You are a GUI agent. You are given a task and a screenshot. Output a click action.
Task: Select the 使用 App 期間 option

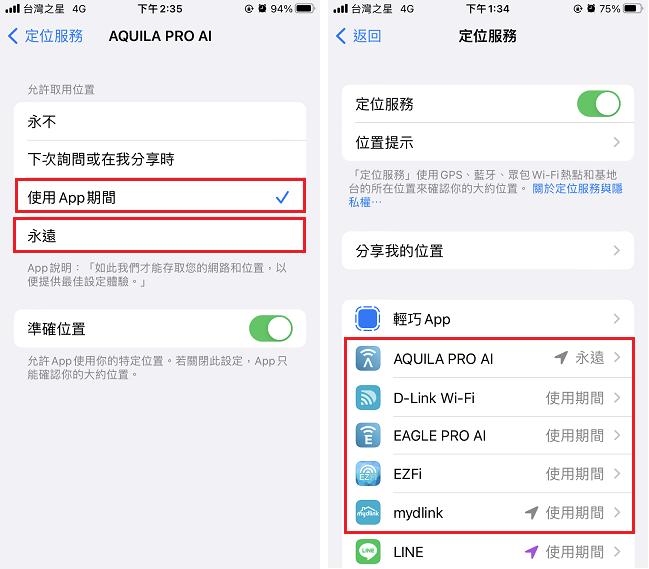[x=160, y=196]
